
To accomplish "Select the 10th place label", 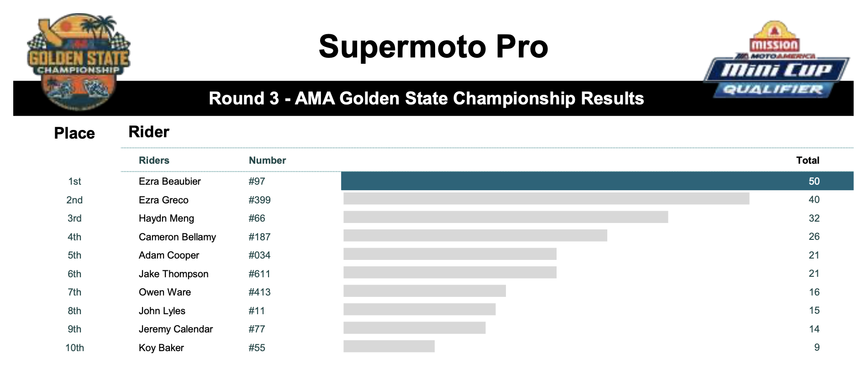I will [74, 348].
